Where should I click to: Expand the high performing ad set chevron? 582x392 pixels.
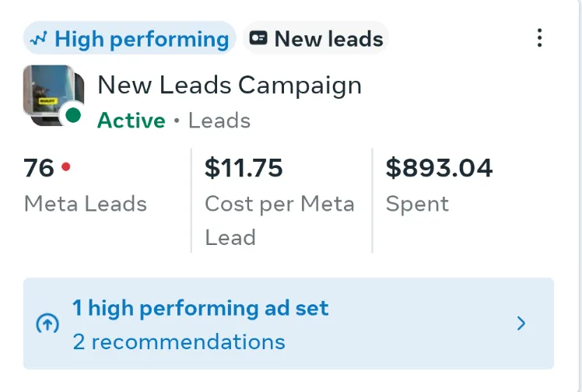(521, 324)
